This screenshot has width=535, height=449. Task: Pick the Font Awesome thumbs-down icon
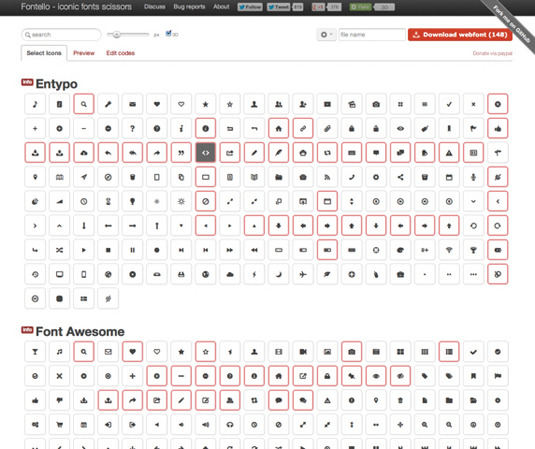point(59,400)
